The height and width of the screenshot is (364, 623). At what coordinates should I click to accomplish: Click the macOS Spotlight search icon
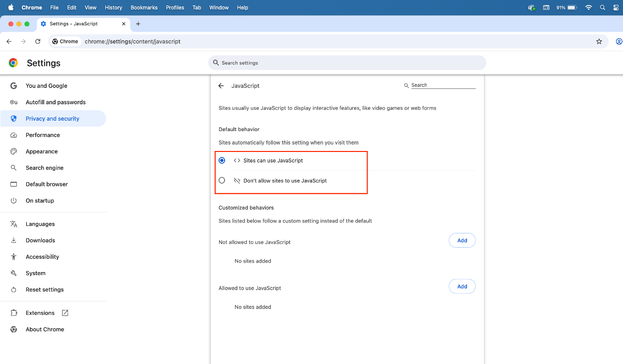[x=603, y=7]
